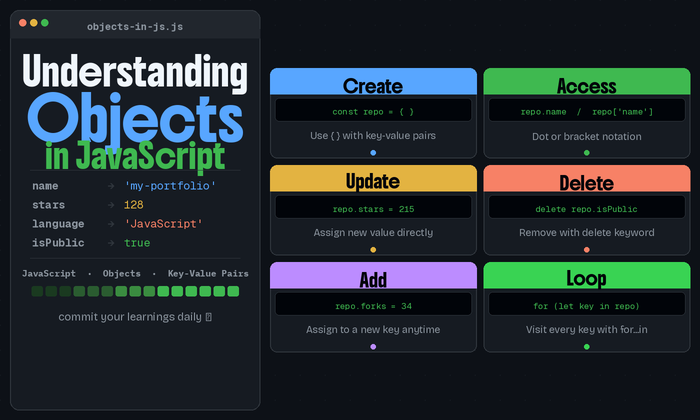
Task: Click the last bright green contribution square
Action: (233, 291)
